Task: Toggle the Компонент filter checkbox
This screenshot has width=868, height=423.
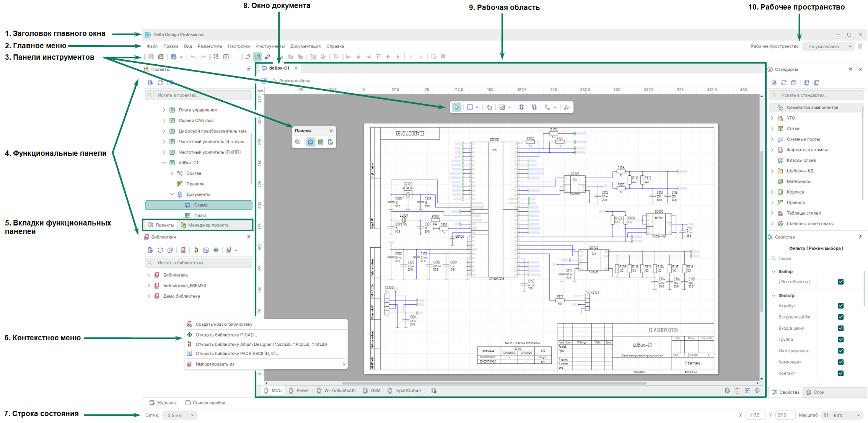Action: (x=840, y=362)
